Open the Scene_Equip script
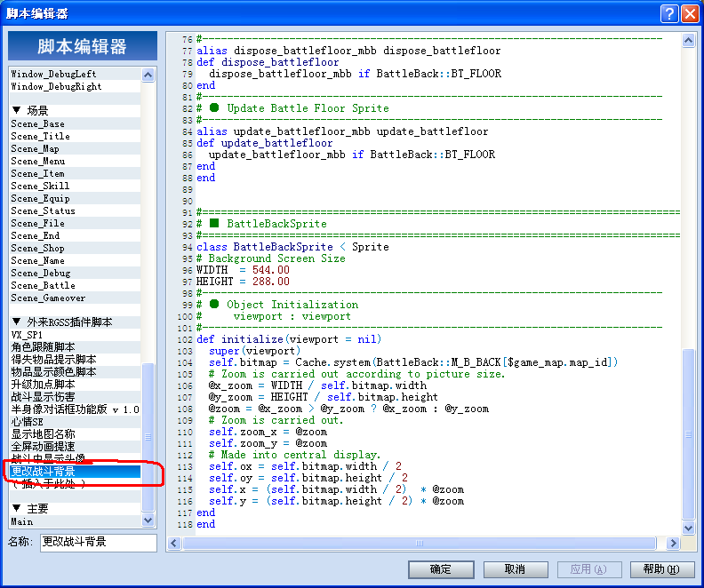704x588 pixels. (x=75, y=198)
